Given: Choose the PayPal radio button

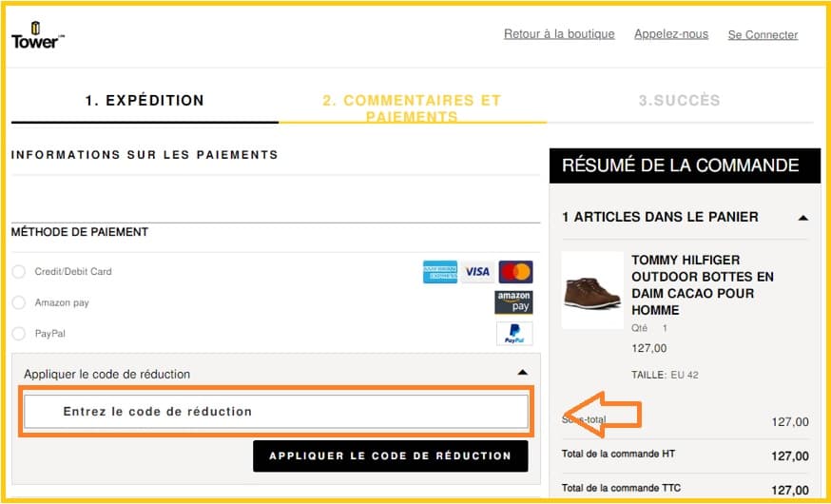Looking at the screenshot, I should click(x=19, y=334).
